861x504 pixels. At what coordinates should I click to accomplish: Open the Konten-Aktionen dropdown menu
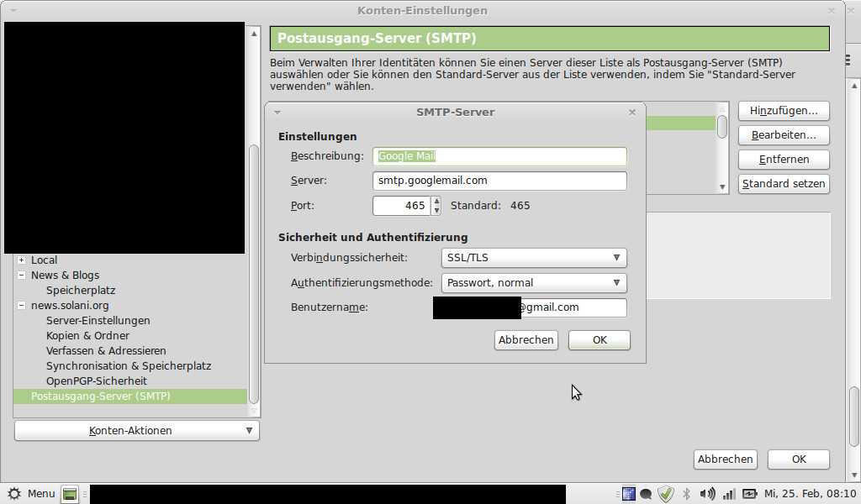coord(137,431)
